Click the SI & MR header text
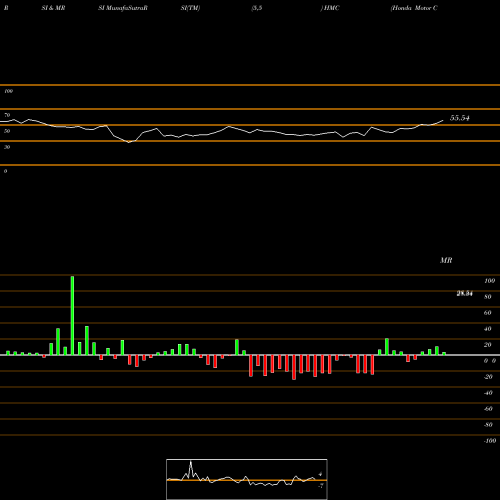The height and width of the screenshot is (500, 500). coord(53,8)
